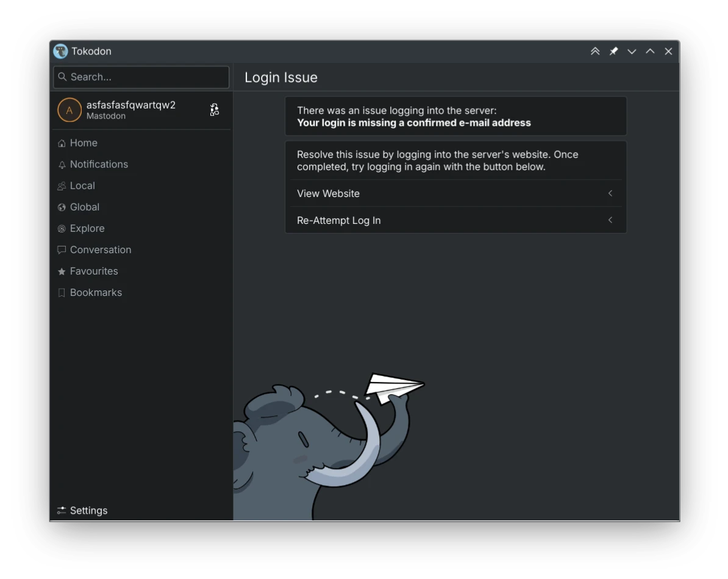Viewport: 728px width, 579px height.
Task: Click Re-Attempt Log In button
Action: (456, 220)
